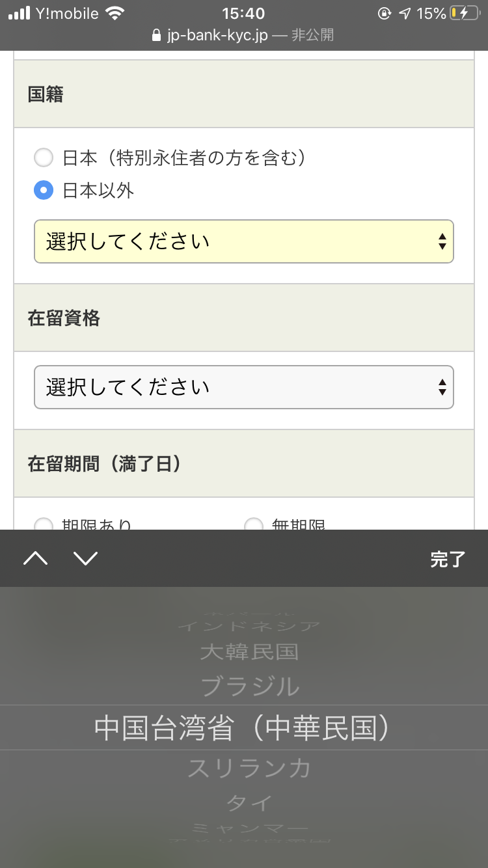Tap the previous field up chevron
The image size is (488, 868).
point(36,558)
